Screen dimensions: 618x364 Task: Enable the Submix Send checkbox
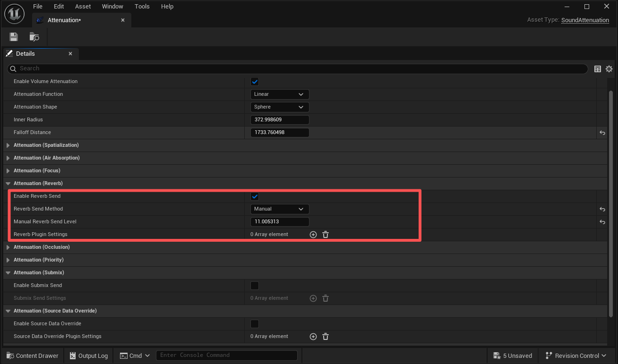[x=255, y=286]
